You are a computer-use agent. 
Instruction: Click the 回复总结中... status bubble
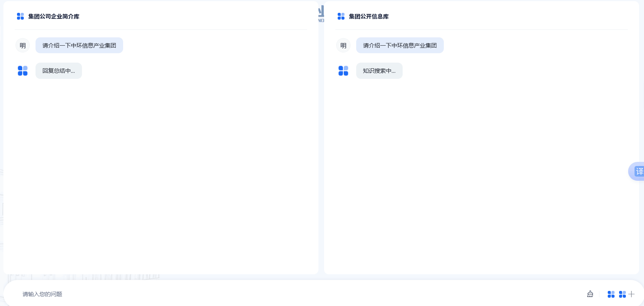point(59,71)
